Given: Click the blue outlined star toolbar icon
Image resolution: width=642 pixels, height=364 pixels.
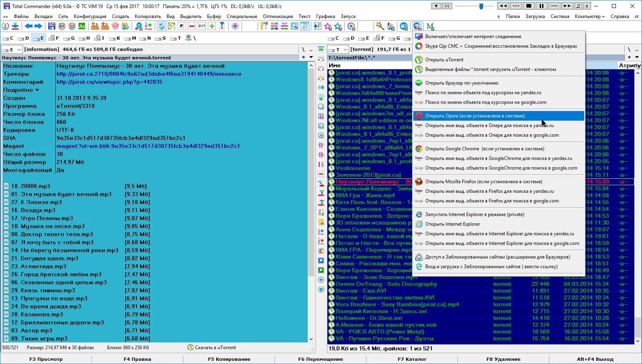Looking at the screenshot, I should pyautogui.click(x=338, y=26).
